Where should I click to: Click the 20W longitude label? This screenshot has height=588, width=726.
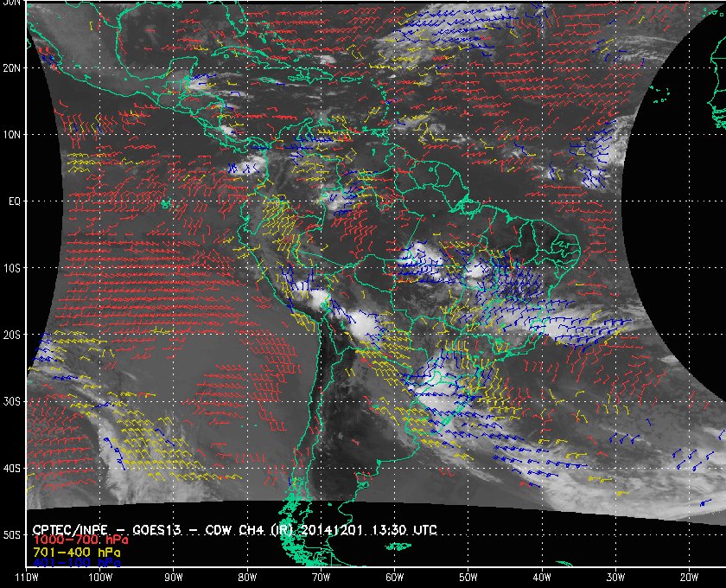pos(689,578)
